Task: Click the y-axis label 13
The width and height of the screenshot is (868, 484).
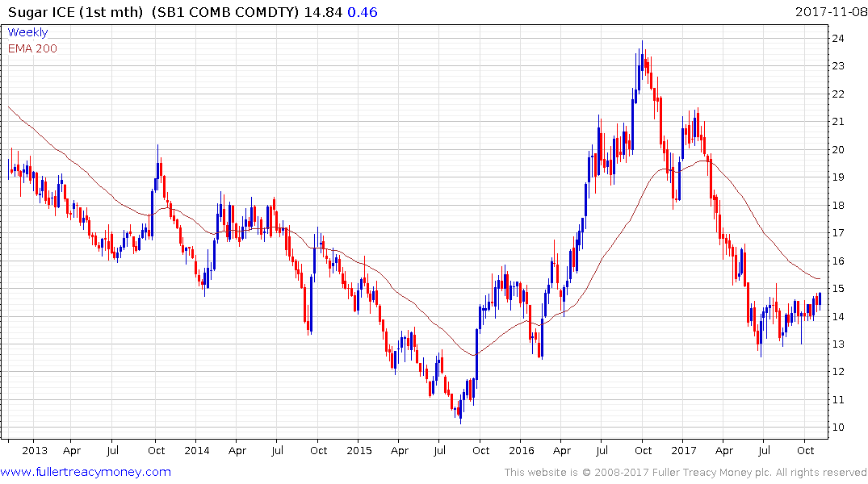Action: click(838, 344)
